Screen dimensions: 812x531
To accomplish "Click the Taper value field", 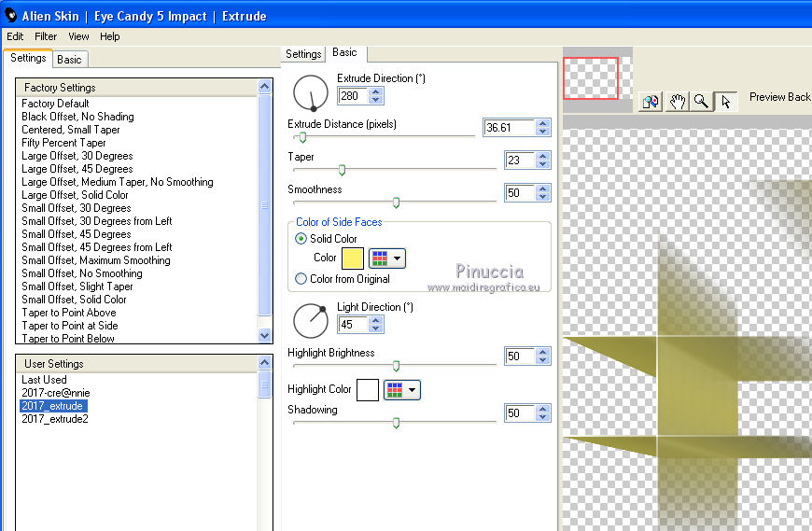I will click(520, 160).
